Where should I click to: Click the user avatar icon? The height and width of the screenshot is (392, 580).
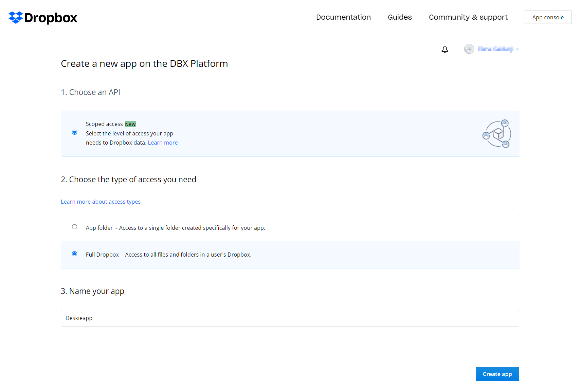(x=469, y=49)
